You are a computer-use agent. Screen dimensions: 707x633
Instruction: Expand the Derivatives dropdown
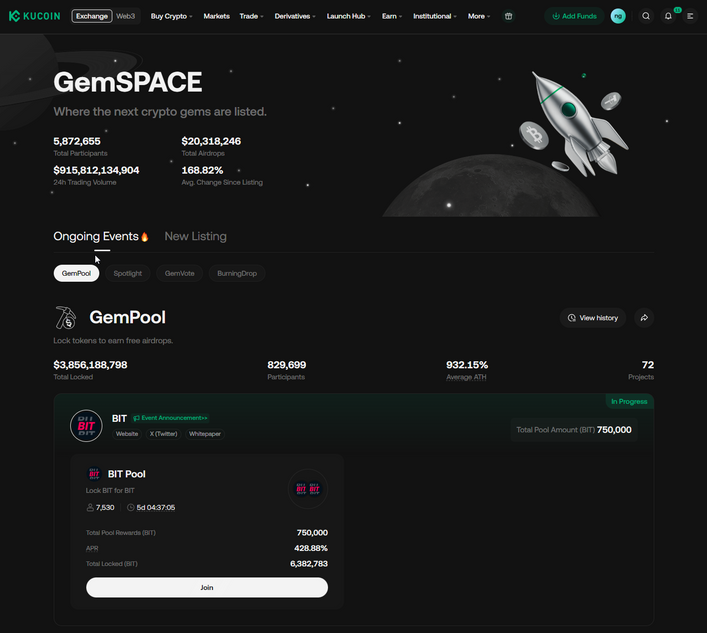tap(295, 16)
